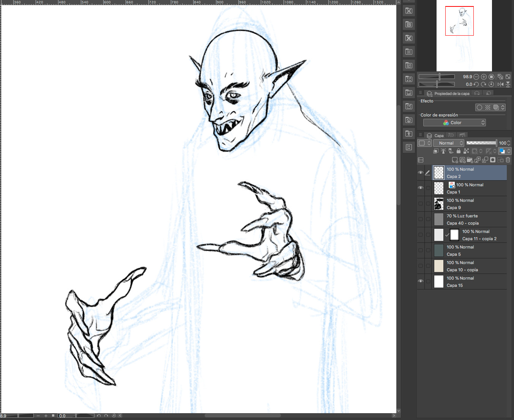Toggle clip to layer below
The image size is (514, 420).
436,151
